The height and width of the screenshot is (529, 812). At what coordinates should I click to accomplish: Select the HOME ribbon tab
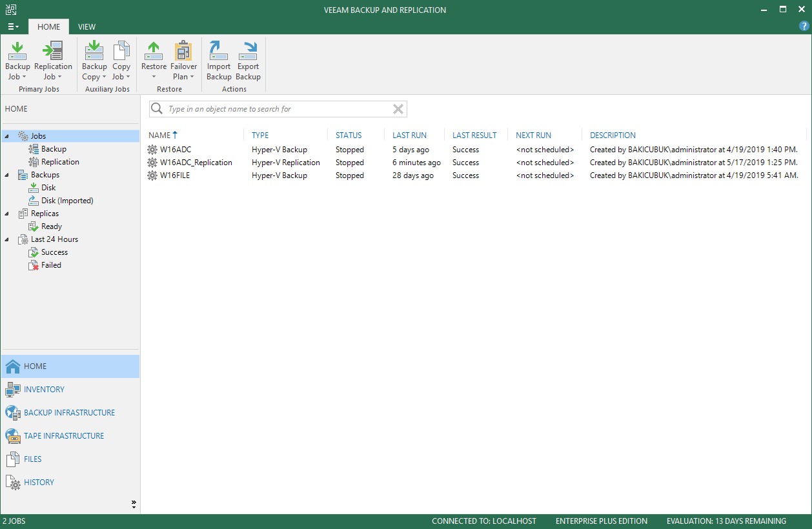click(48, 26)
